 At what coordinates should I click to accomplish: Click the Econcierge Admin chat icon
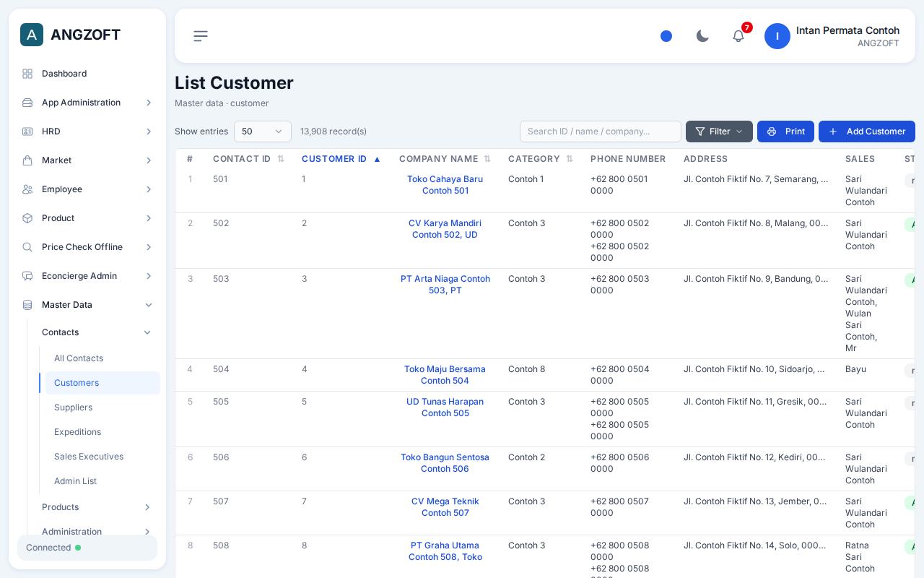coord(27,276)
